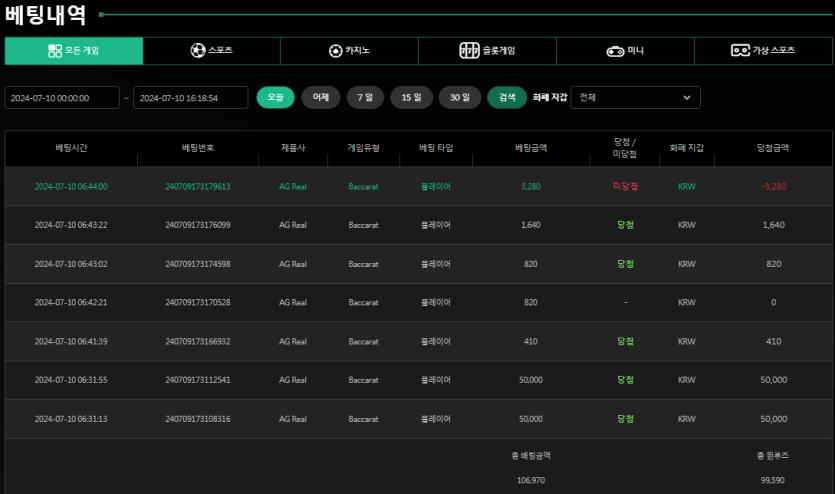Click bet number 240709173179613
The width and height of the screenshot is (835, 494).
[198, 187]
